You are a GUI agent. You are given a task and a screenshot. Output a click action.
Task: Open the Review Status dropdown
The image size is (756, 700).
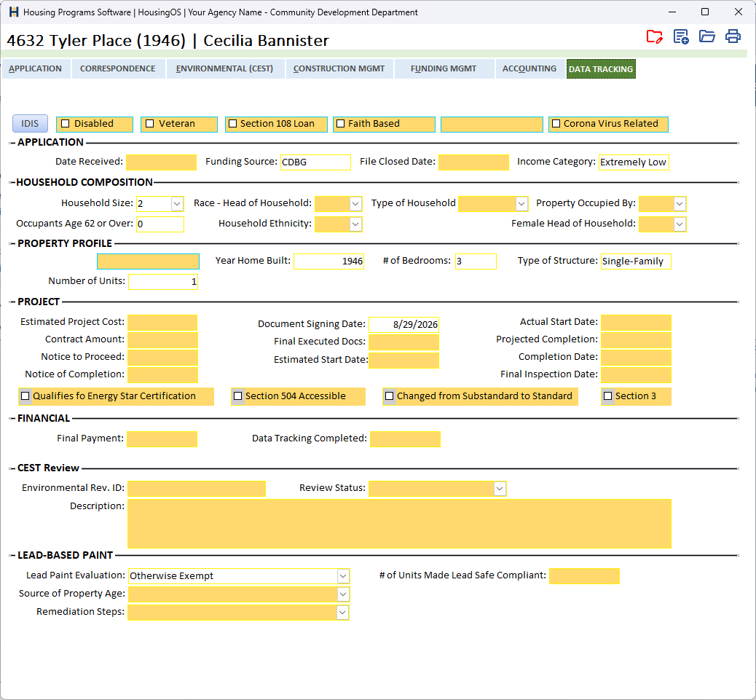pos(500,489)
